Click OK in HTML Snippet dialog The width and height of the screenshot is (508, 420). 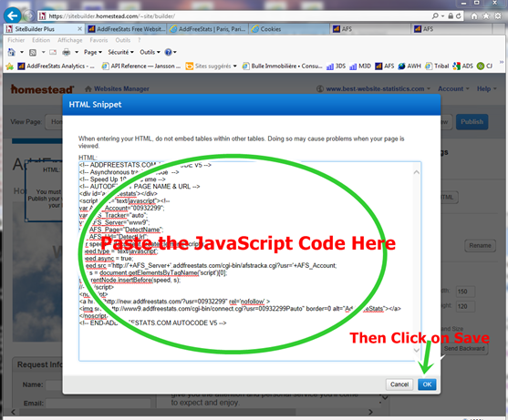(427, 384)
